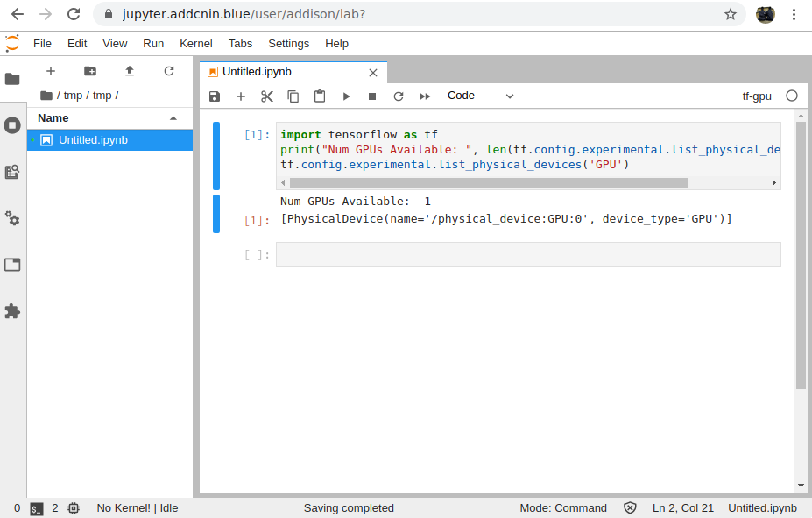Copy the selected cells

coord(293,96)
